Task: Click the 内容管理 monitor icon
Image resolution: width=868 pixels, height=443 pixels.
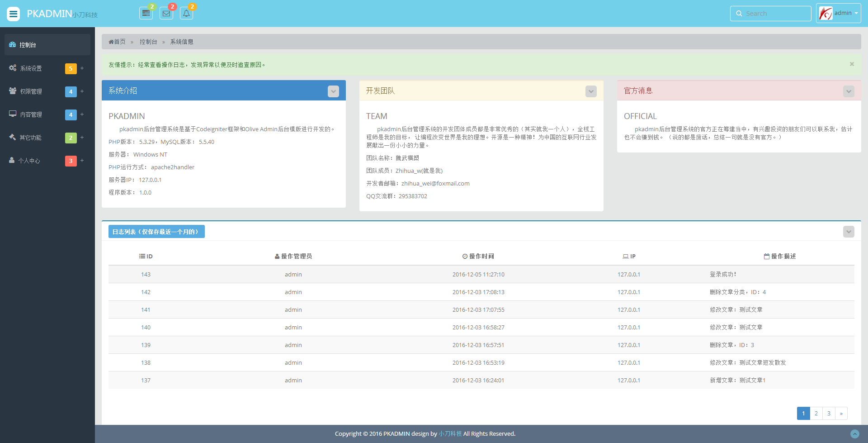Action: point(13,114)
